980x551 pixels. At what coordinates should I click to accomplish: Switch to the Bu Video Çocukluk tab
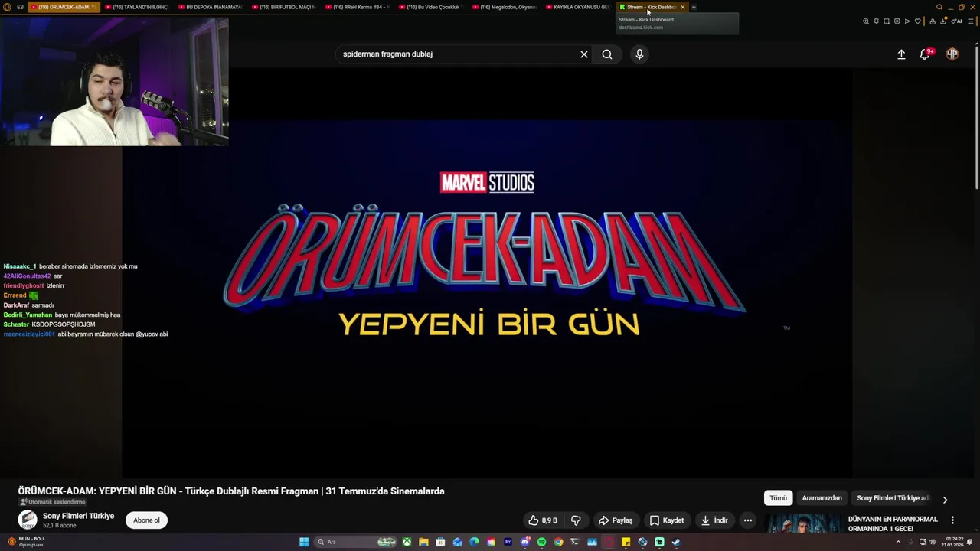point(430,7)
